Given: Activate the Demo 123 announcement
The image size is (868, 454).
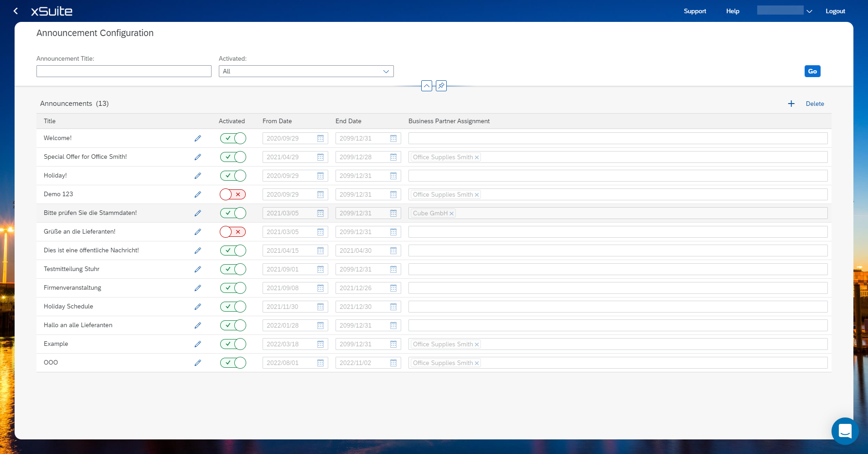Looking at the screenshot, I should point(233,194).
